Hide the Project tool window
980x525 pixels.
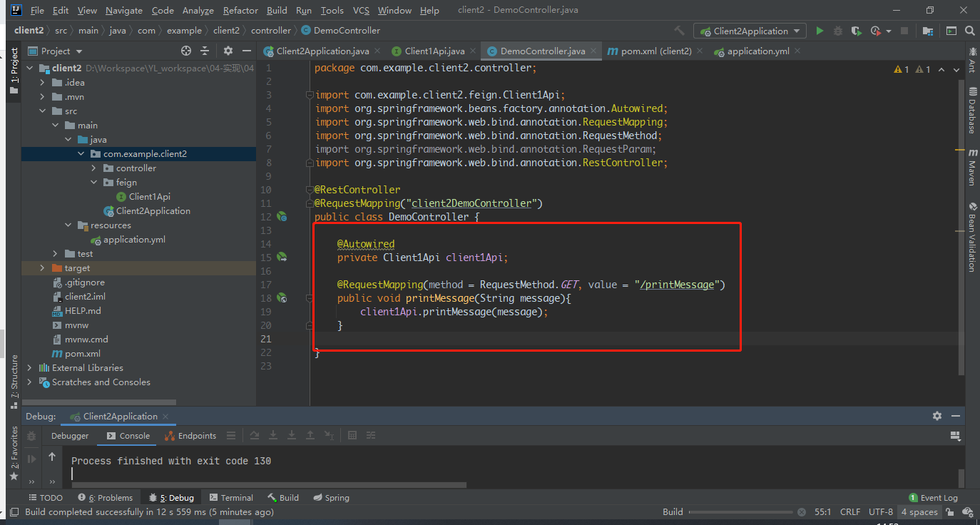coord(246,51)
